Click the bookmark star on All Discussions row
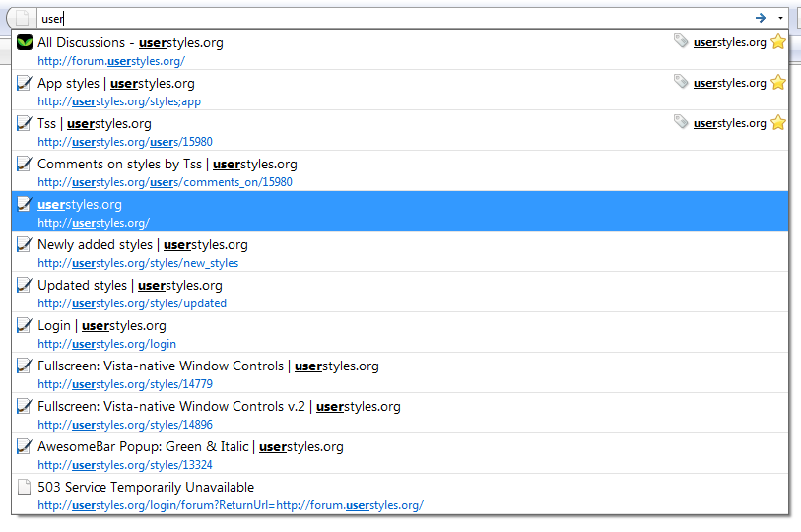The image size is (801, 532). (x=778, y=41)
